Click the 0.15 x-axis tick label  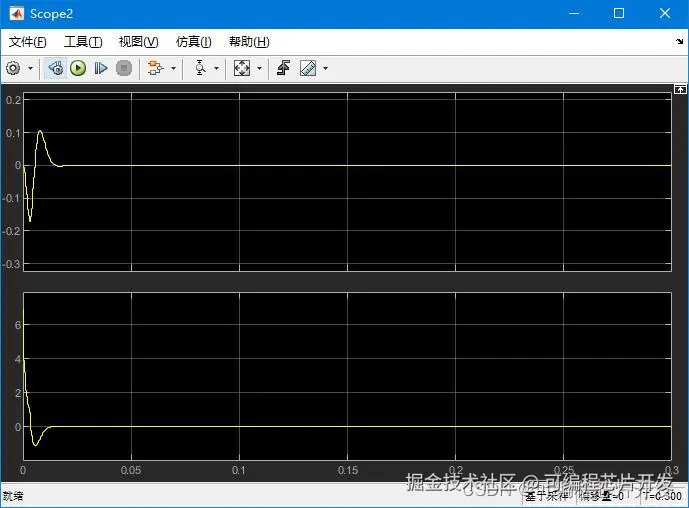tap(348, 470)
